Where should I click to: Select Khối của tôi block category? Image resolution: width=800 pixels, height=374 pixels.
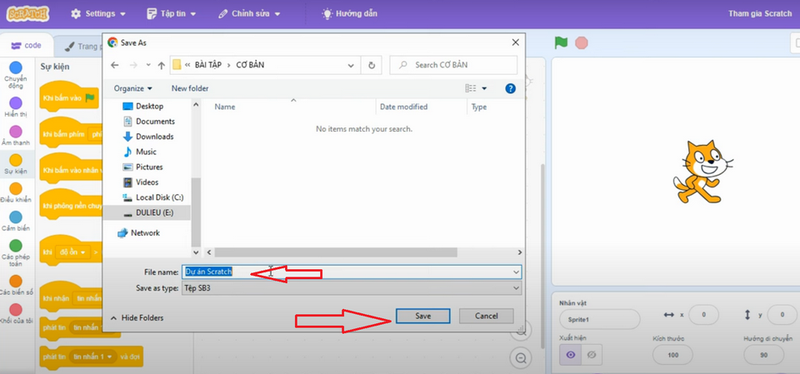(16, 314)
